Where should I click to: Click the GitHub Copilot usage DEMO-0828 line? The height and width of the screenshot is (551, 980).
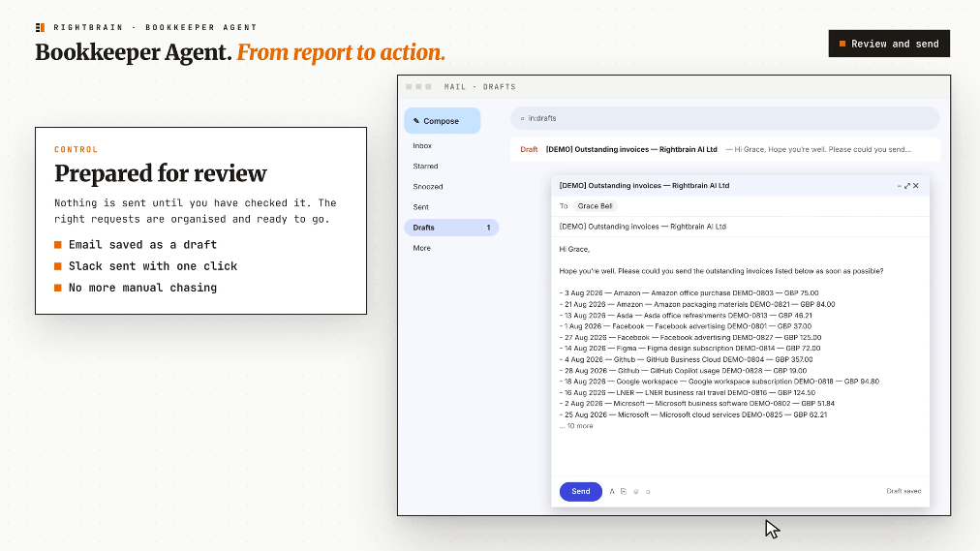click(683, 371)
